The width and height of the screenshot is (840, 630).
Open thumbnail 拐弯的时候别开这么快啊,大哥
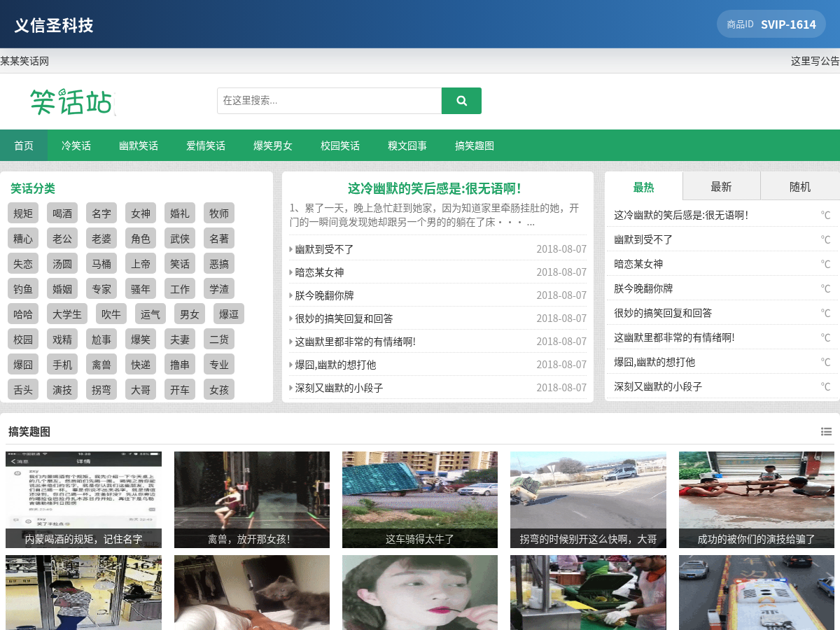pyautogui.click(x=588, y=500)
